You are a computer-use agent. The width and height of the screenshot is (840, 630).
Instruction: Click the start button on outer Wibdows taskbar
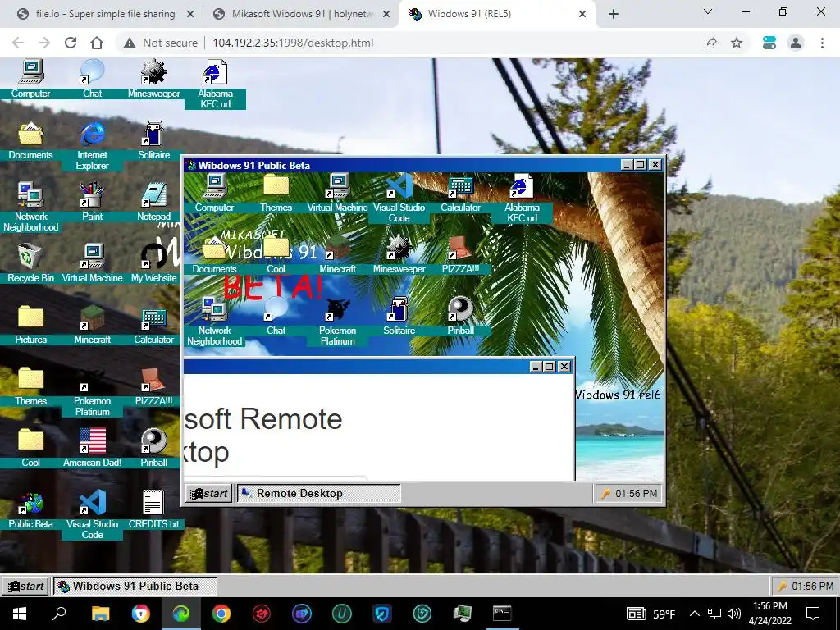click(x=25, y=586)
